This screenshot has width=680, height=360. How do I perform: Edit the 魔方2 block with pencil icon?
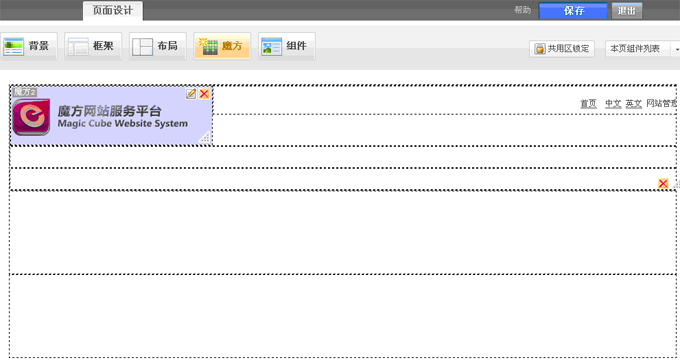[191, 94]
